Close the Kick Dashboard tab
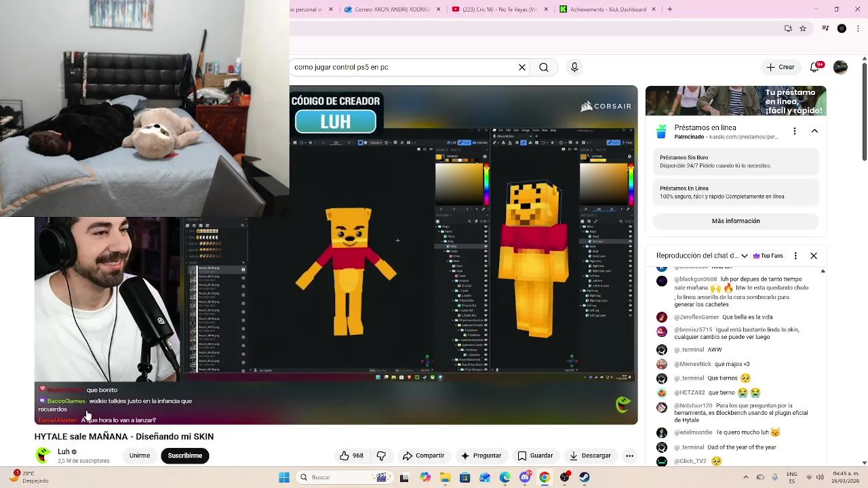This screenshot has width=868, height=488. coord(654,9)
